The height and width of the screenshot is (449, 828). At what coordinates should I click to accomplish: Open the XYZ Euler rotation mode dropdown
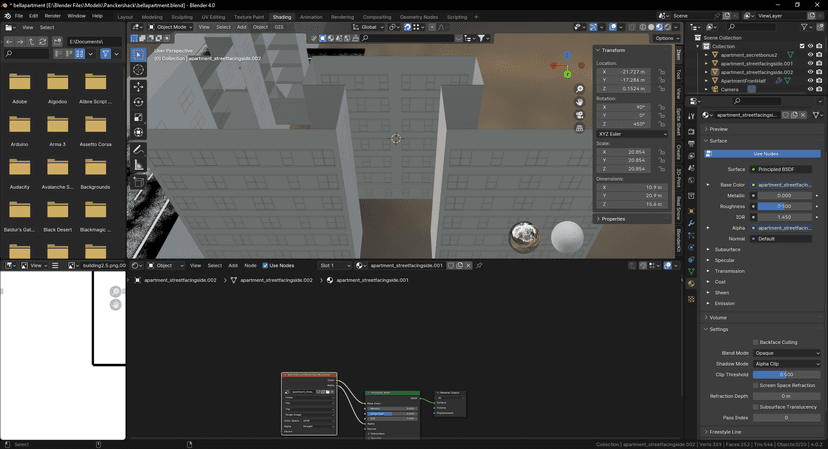pos(632,133)
